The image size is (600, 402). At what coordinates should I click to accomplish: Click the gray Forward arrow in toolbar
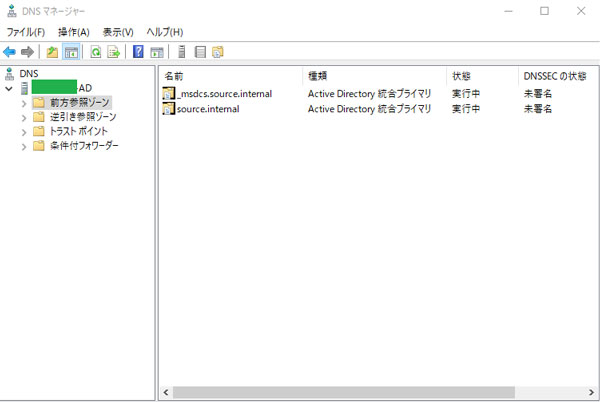pos(27,52)
